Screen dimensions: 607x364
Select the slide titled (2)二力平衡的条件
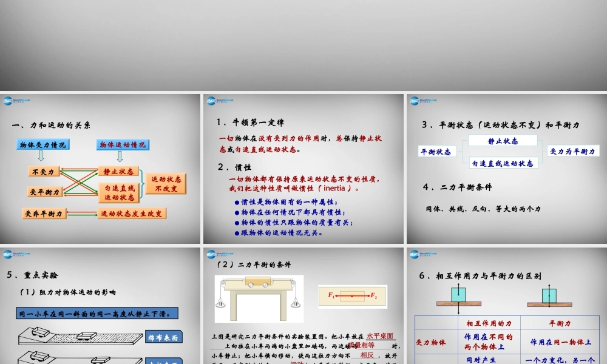(303, 306)
